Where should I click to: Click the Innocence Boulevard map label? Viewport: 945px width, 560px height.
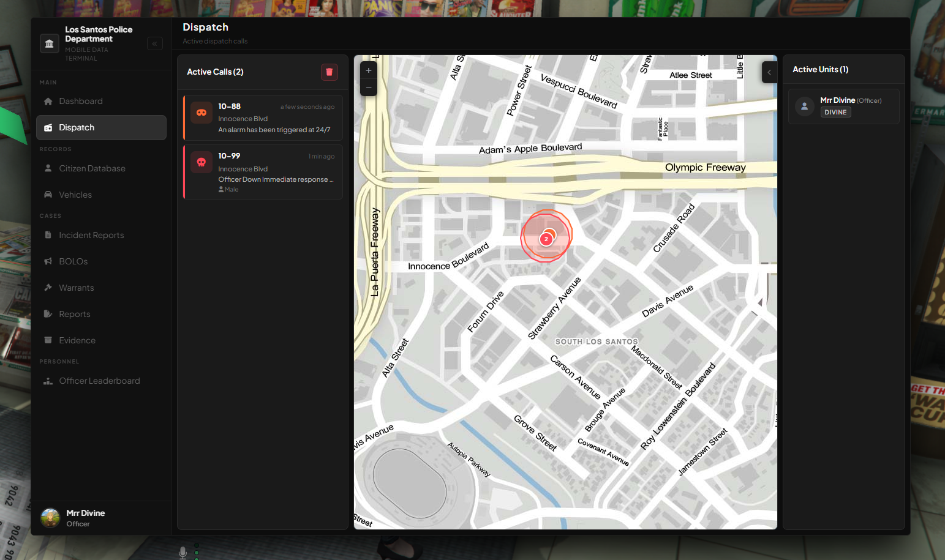[x=449, y=257]
